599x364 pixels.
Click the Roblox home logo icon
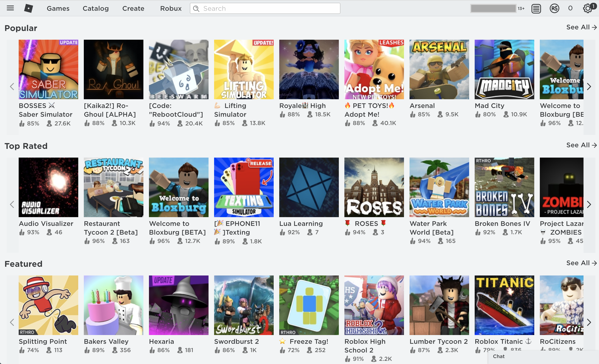coord(29,8)
